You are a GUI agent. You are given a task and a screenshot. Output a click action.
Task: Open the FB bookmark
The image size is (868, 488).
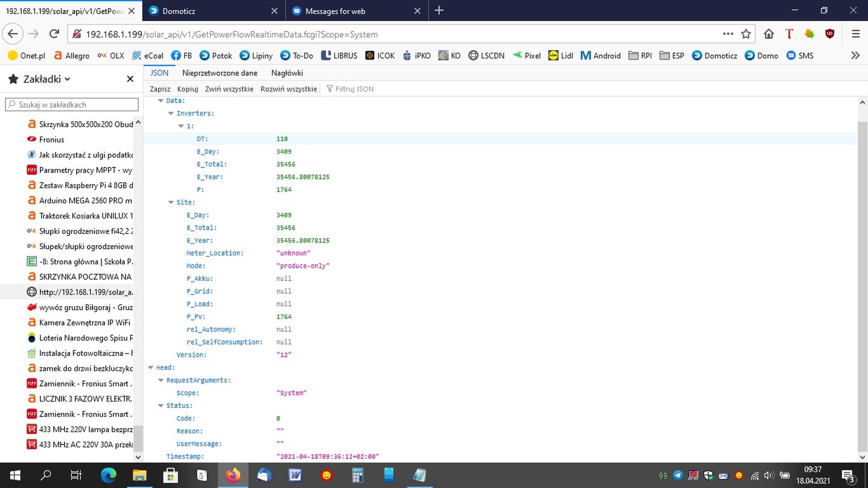pos(182,56)
